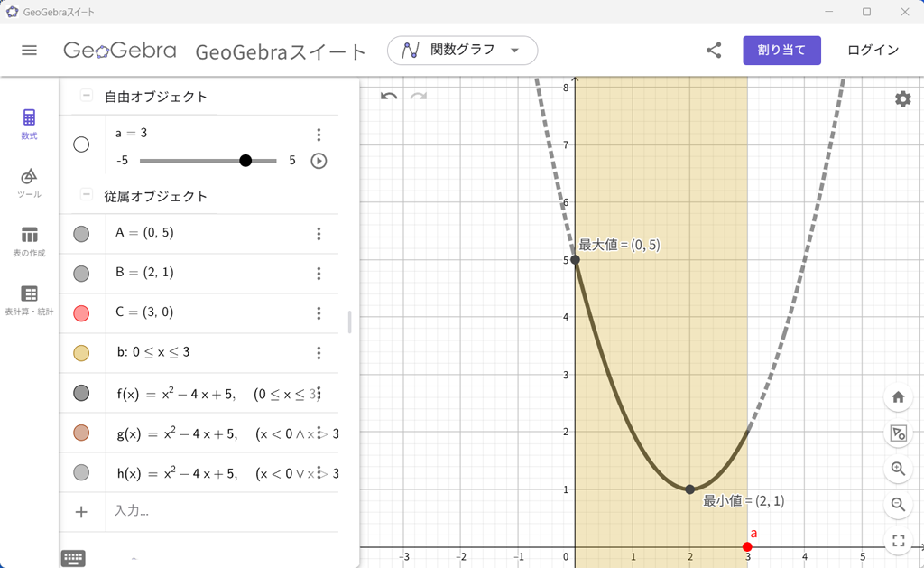Collapse the 従属オブジェクト section
Screen dimensions: 924x568
pyautogui.click(x=86, y=194)
